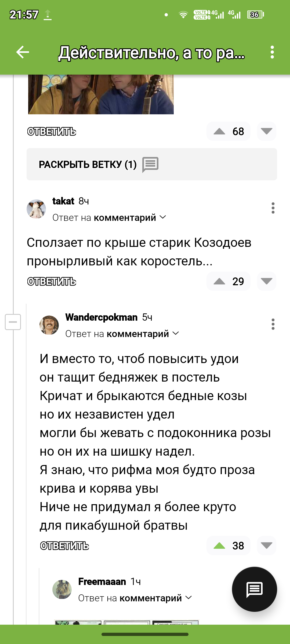Remove upvote on Wandercpokman's comment
The height and width of the screenshot is (644, 290).
click(x=219, y=546)
